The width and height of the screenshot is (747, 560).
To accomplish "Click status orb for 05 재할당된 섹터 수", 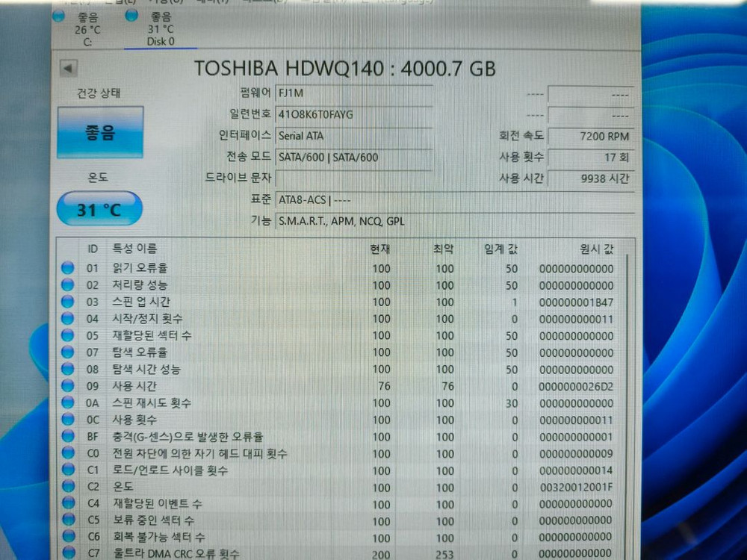I will [68, 335].
